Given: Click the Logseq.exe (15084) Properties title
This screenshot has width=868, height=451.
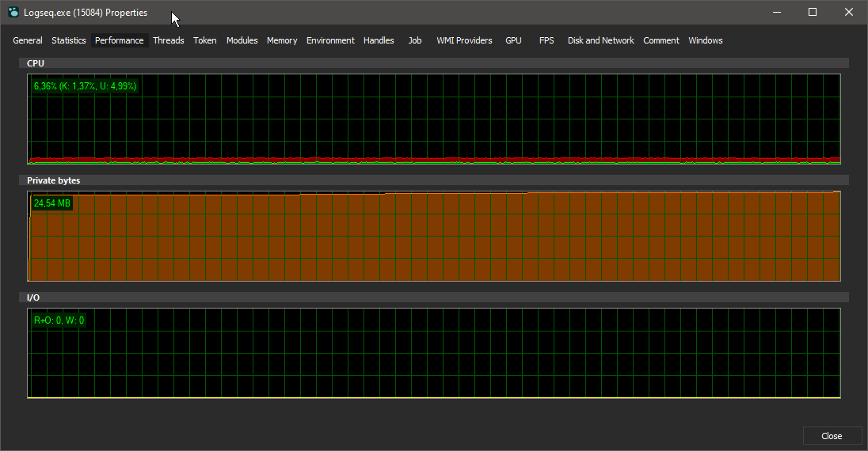Looking at the screenshot, I should 86,13.
